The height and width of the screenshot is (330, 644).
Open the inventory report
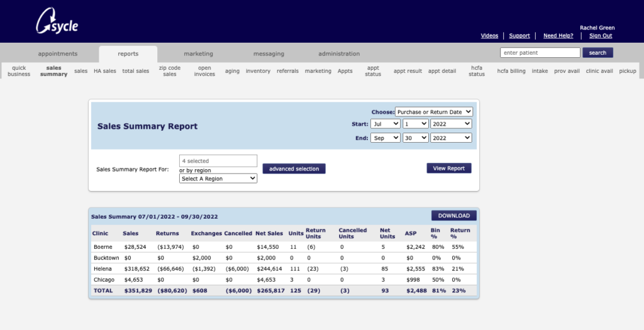tap(258, 71)
